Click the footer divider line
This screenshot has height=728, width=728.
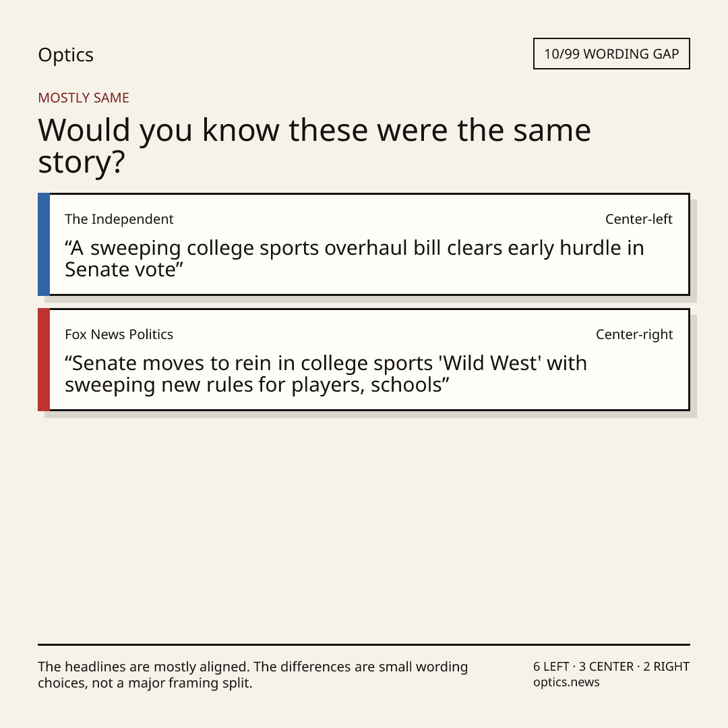[x=364, y=644]
